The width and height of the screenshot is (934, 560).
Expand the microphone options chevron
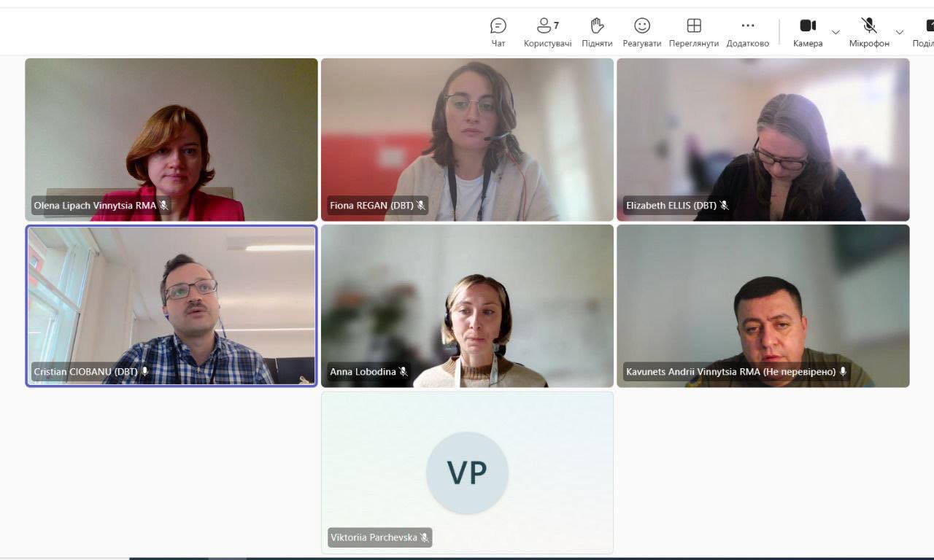[899, 32]
